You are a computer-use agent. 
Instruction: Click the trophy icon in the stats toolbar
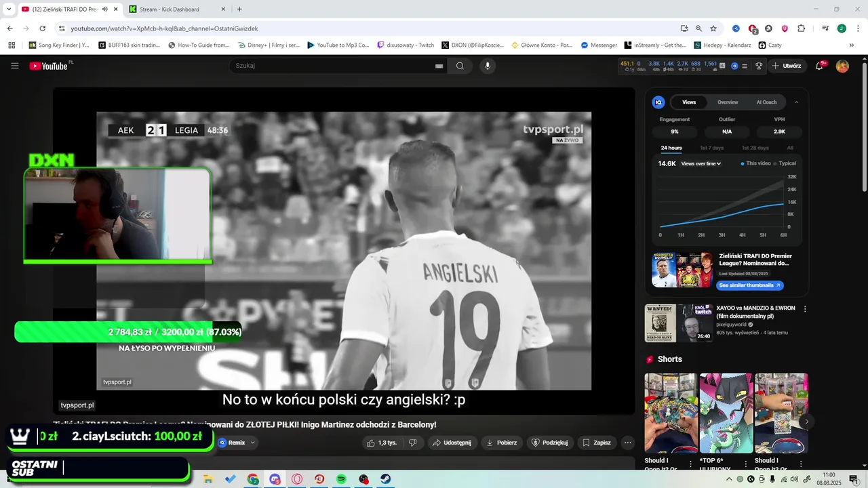(759, 66)
